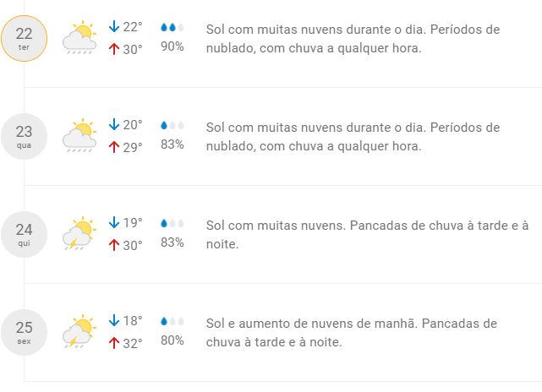Click the raindrops icon above 80%
The height and width of the screenshot is (392, 542).
pyautogui.click(x=172, y=322)
